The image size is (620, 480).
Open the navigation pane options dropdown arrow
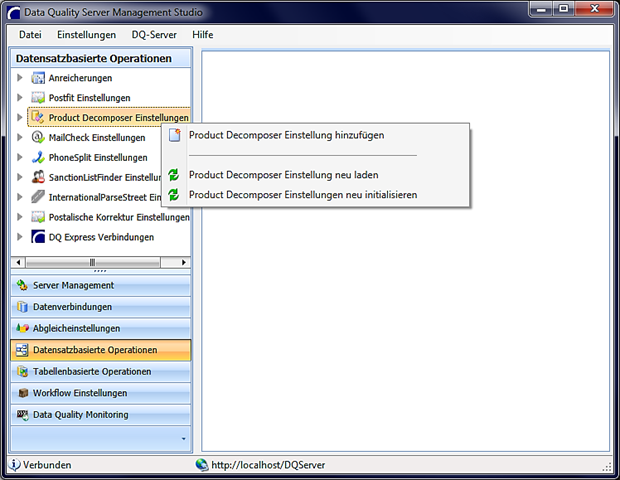tap(183, 439)
